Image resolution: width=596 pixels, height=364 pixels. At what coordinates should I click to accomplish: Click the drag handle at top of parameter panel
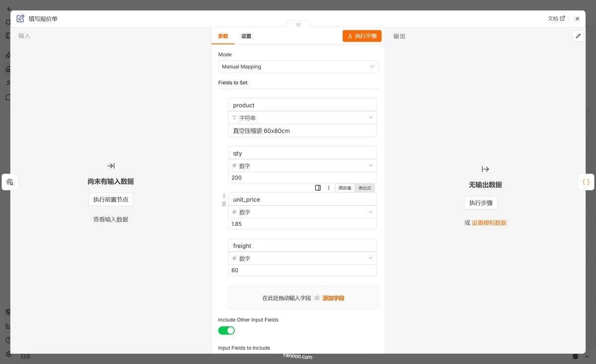[298, 24]
